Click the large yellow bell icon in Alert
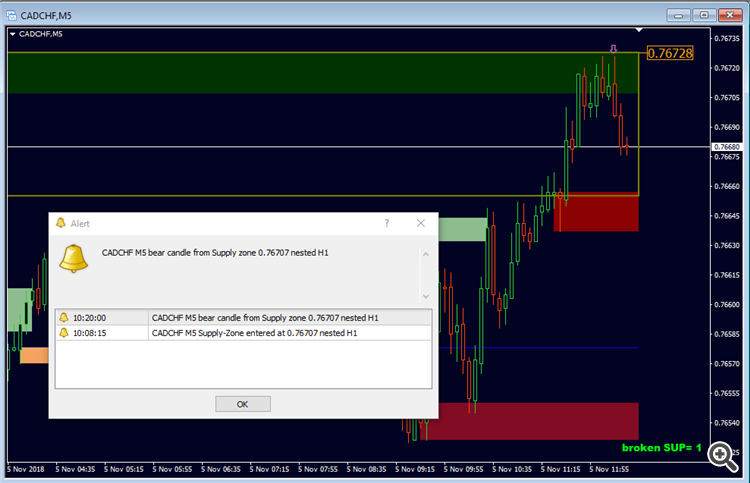 [x=74, y=259]
